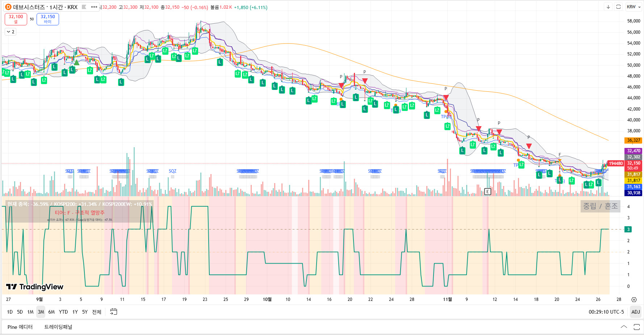Open the KRW currency dropdown
The image size is (644, 335).
coord(634,7)
